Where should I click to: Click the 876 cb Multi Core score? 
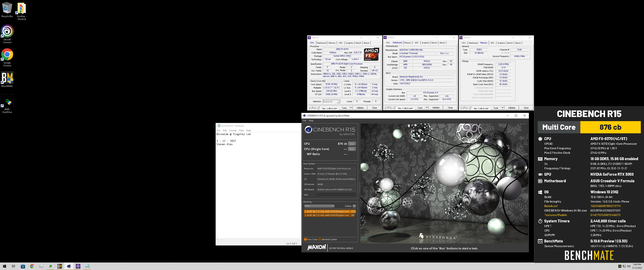pyautogui.click(x=610, y=127)
